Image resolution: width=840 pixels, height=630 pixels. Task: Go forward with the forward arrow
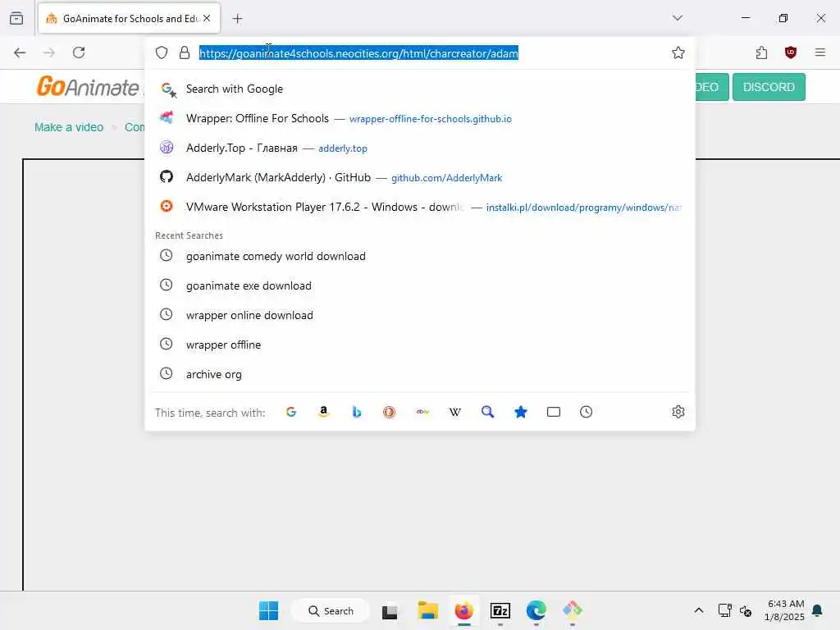49,52
